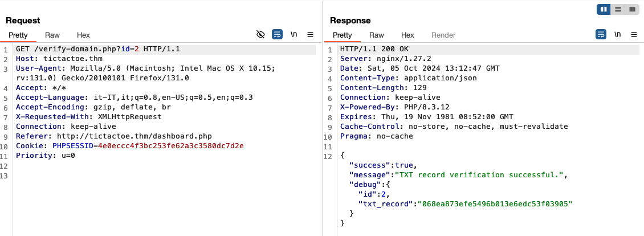
Task: Switch to top/bottom stacked layout icon
Action: [618, 10]
